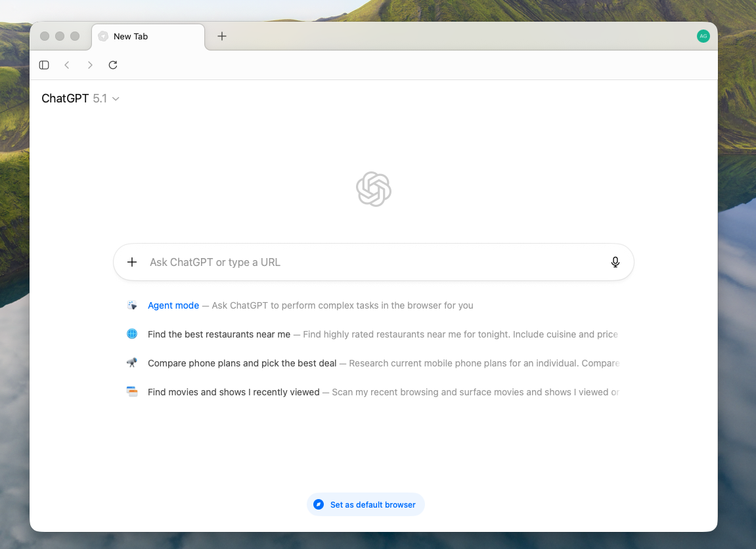This screenshot has height=549, width=756.
Task: Click the OpenAI logo in the page center
Action: pyautogui.click(x=373, y=189)
